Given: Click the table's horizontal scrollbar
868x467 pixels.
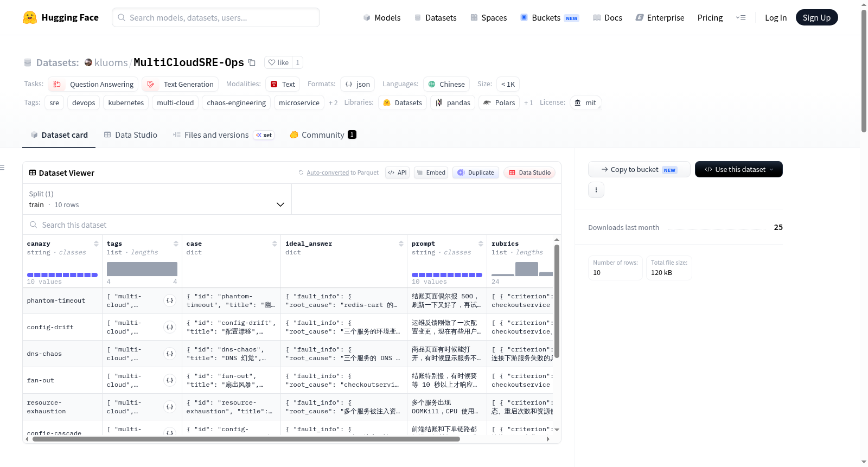Looking at the screenshot, I should pyautogui.click(x=246, y=439).
